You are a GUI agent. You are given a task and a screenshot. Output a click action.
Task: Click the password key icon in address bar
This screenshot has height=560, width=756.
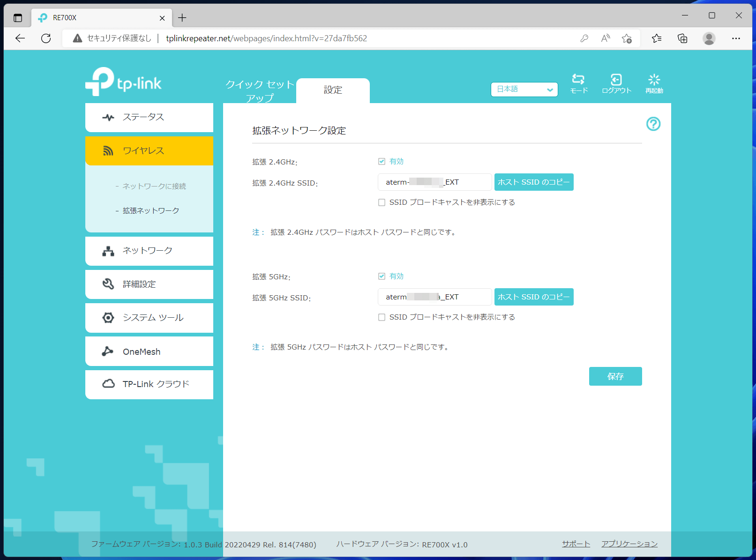point(584,38)
